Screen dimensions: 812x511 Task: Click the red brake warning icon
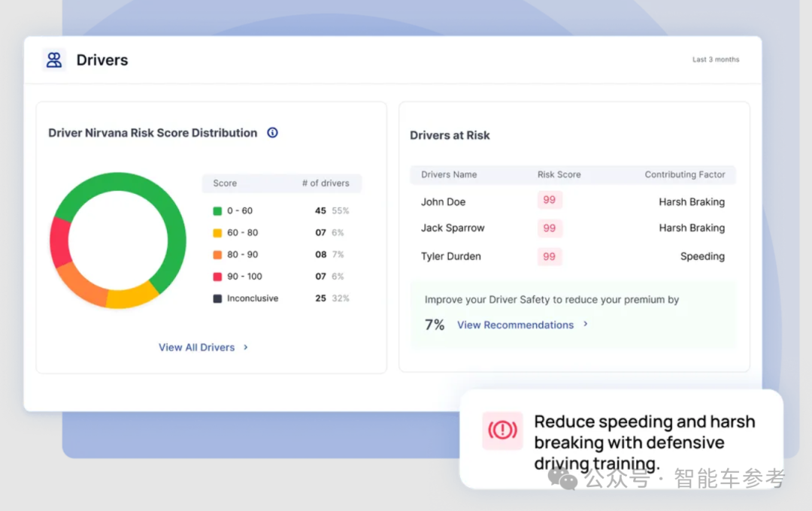click(502, 431)
